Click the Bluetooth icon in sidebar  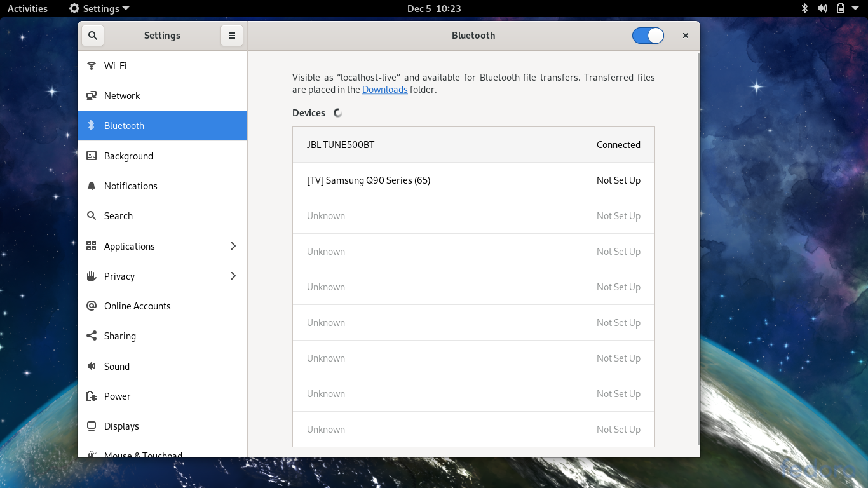coord(92,126)
